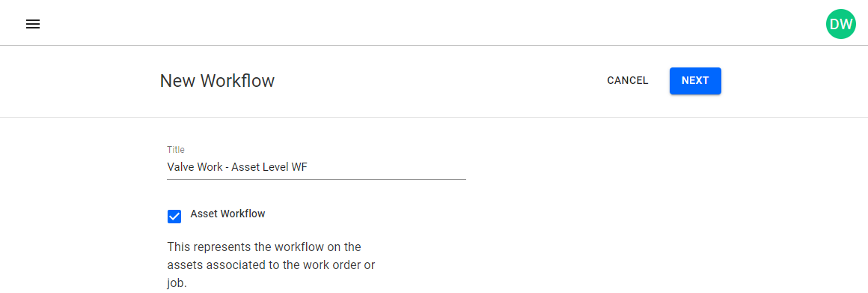Click the 'Valve Work - Asset Level WF' text

pyautogui.click(x=237, y=166)
